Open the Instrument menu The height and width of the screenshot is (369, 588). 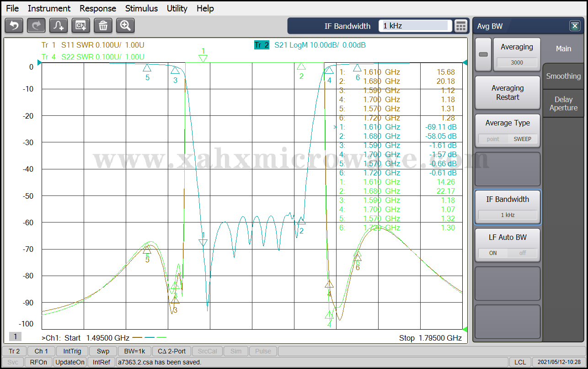point(49,8)
